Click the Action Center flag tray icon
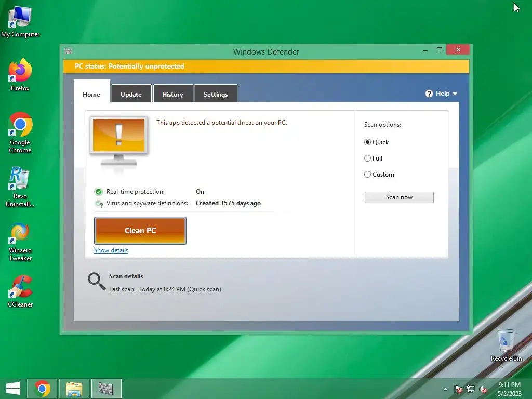Screen dimensions: 532x399 pyautogui.click(x=458, y=389)
